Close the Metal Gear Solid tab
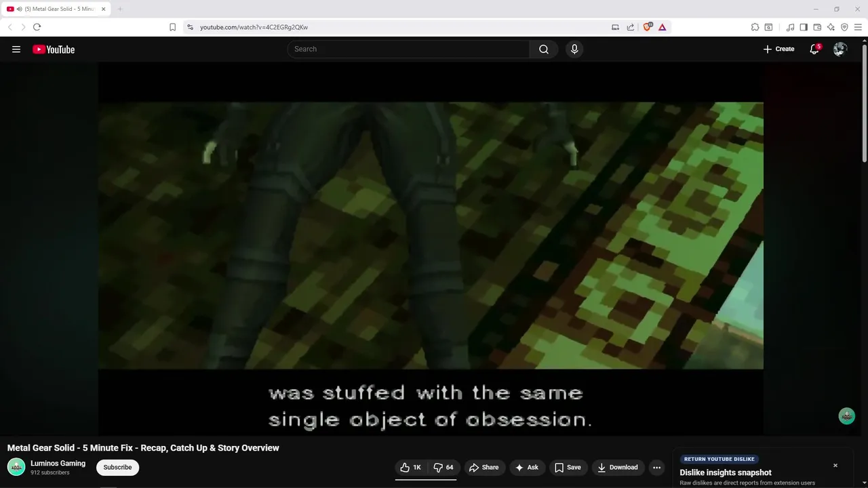Image resolution: width=868 pixels, height=488 pixels. 103,9
